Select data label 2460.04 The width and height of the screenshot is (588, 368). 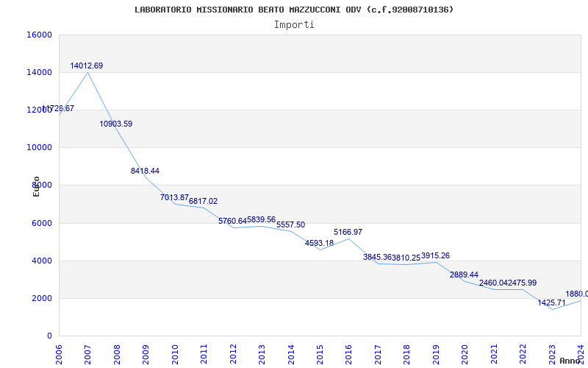point(493,283)
